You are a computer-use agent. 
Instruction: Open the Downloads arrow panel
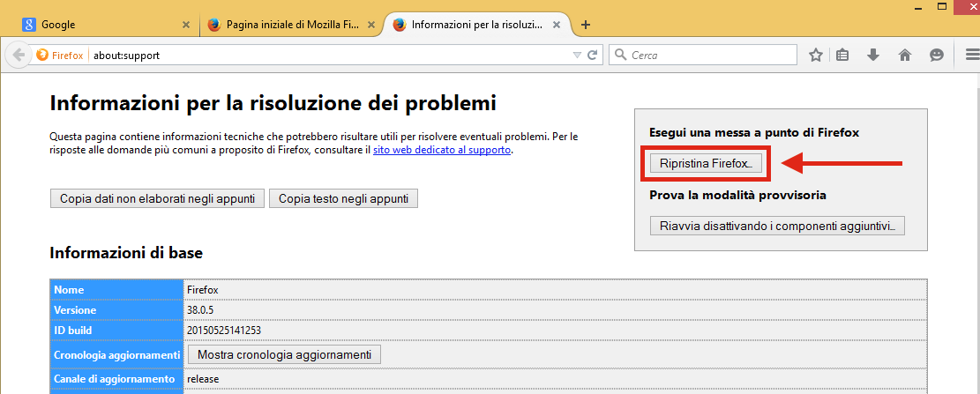[x=873, y=55]
